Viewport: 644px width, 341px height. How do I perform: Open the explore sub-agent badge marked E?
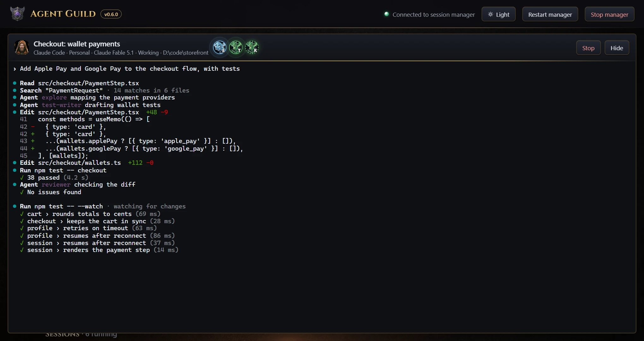pos(219,47)
